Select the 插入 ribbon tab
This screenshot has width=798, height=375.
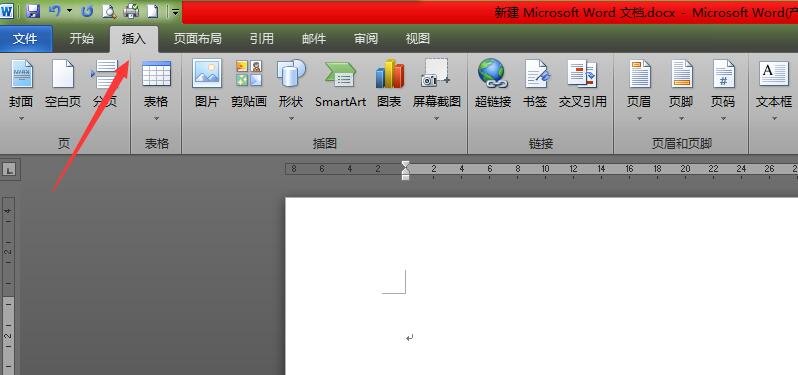(x=134, y=39)
